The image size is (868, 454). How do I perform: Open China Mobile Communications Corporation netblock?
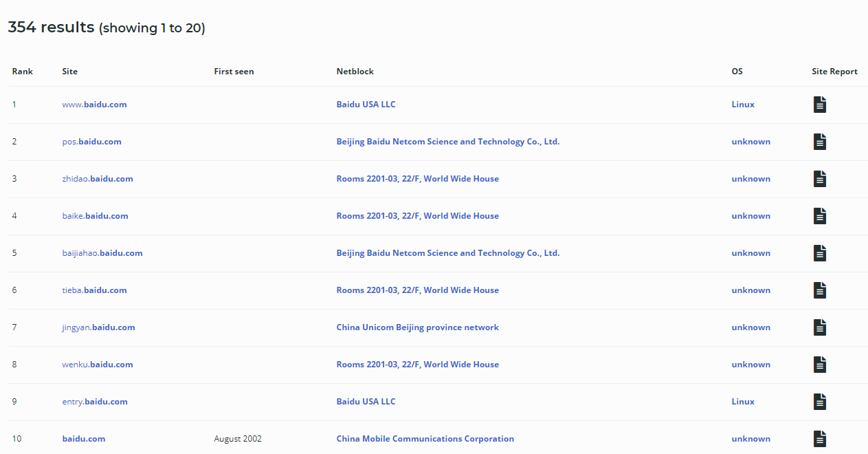(425, 439)
